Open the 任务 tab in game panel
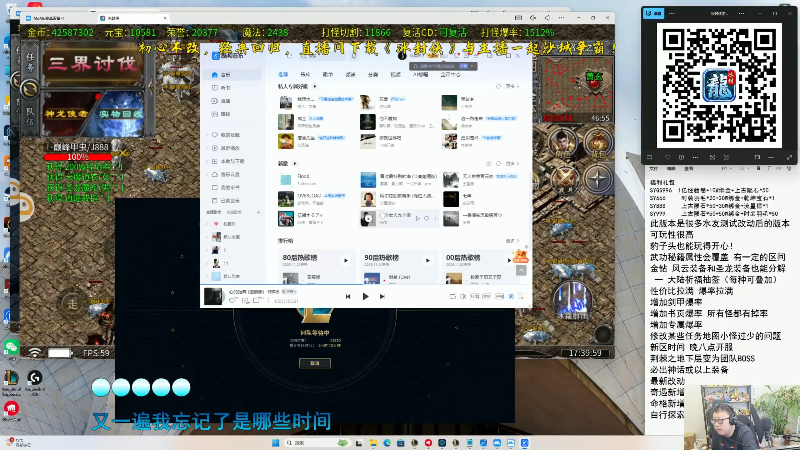 [x=30, y=62]
